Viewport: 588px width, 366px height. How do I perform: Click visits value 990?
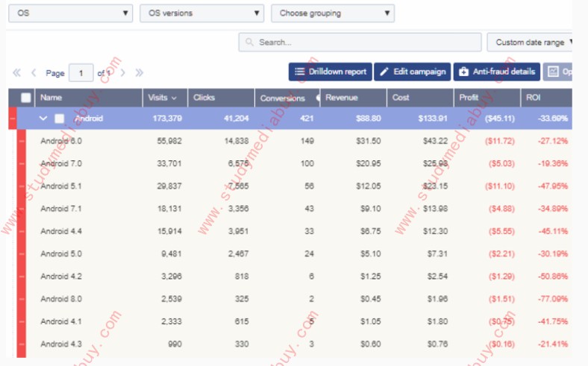pos(175,344)
